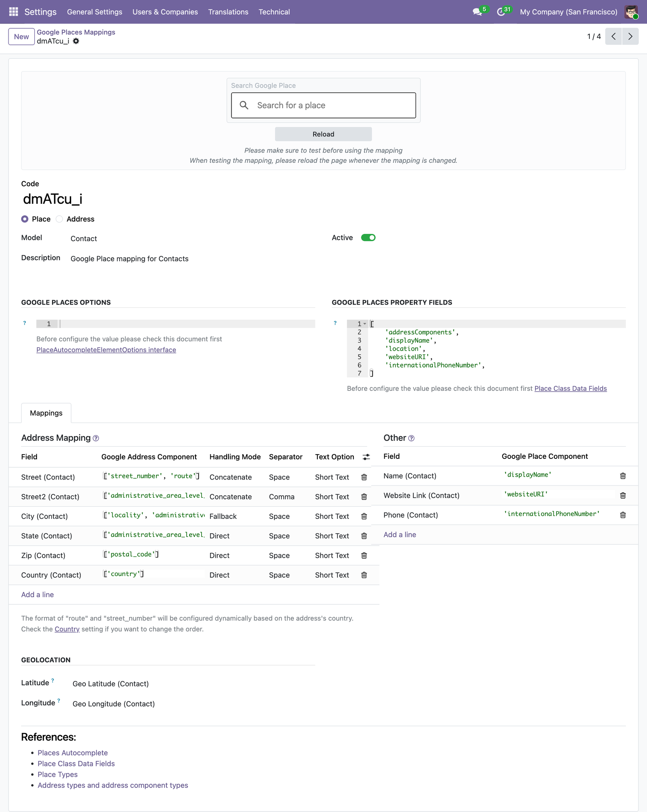647x812 pixels.
Task: Open Text Option for State row
Action: (332, 536)
